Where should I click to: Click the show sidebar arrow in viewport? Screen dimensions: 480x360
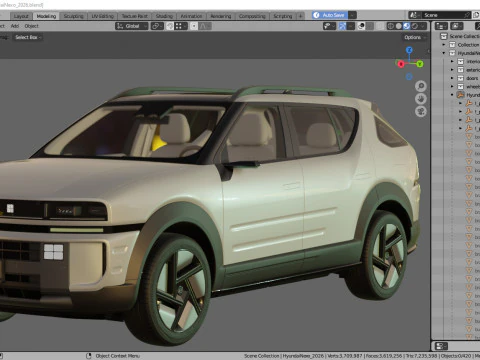[x=428, y=51]
